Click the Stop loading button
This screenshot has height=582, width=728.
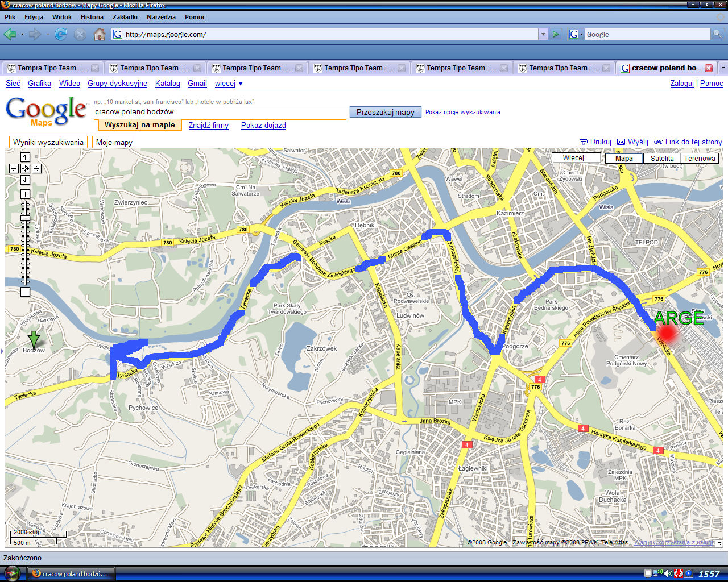(x=80, y=34)
